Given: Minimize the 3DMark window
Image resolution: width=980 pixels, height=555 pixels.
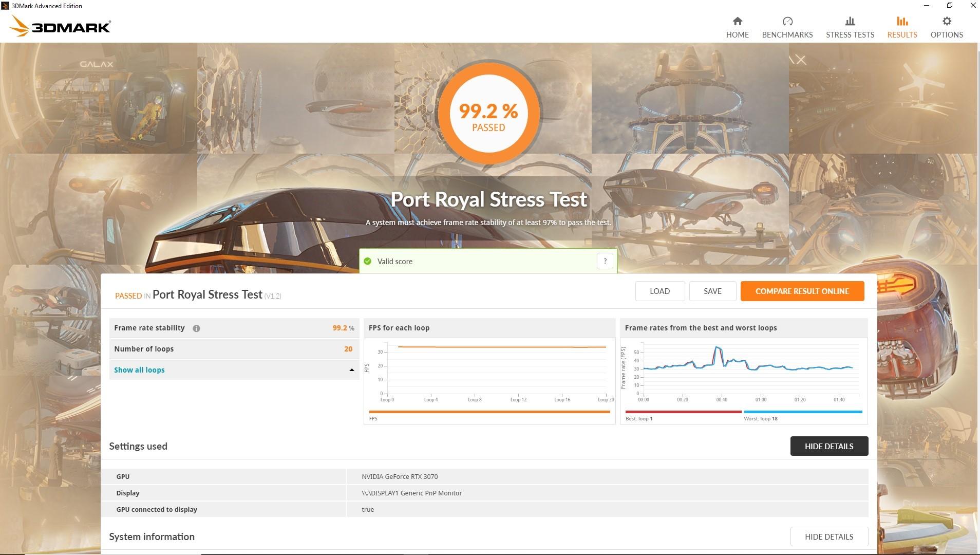Looking at the screenshot, I should coord(927,6).
